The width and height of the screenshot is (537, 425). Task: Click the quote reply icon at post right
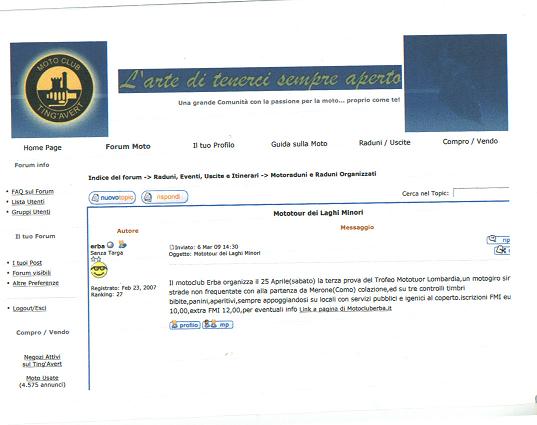point(499,239)
